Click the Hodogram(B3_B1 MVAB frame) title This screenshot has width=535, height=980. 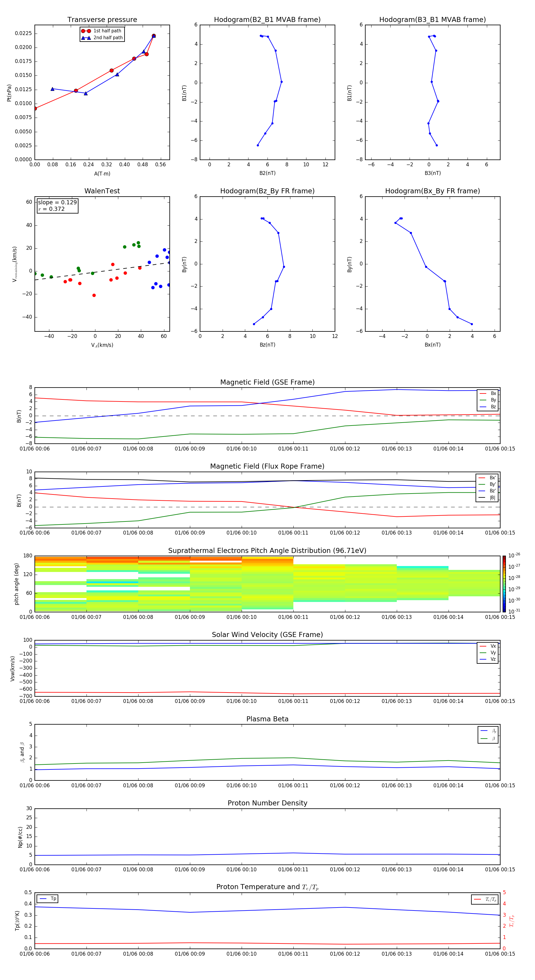tap(432, 20)
